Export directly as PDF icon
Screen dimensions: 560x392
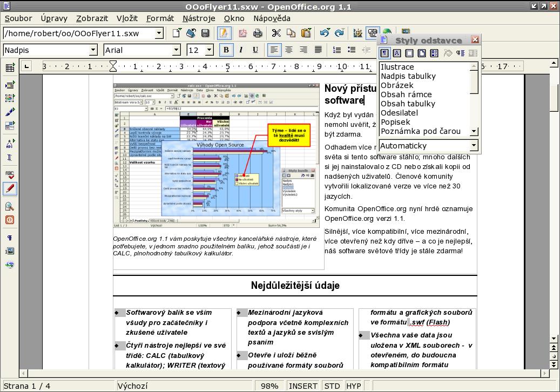(x=243, y=33)
